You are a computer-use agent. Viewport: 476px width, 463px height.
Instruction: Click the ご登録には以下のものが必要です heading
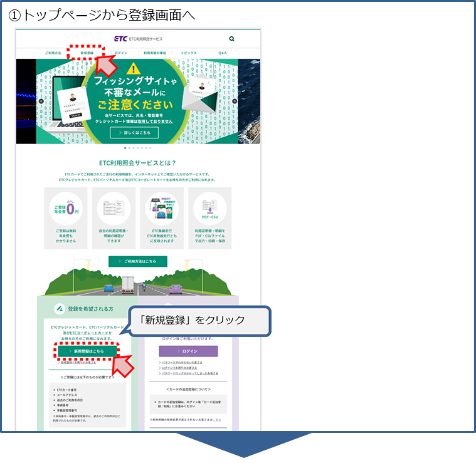87,377
